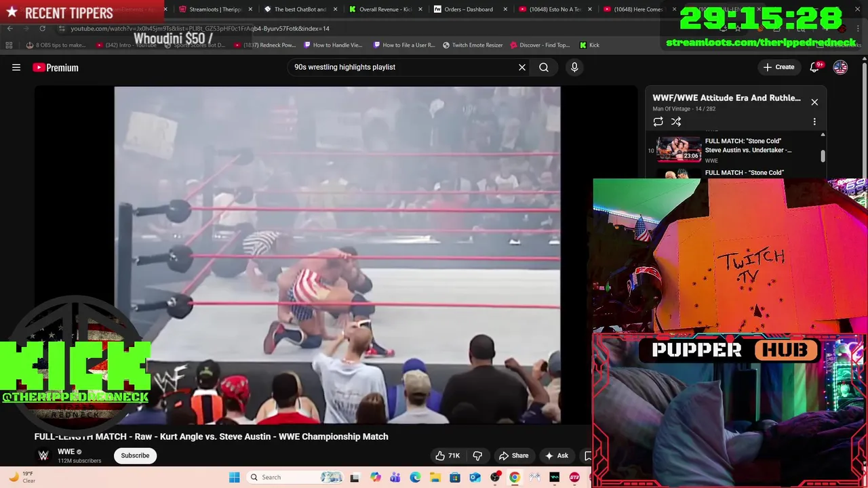Open 'How to File a User R...' bookmark
Viewport: 868px width, 488px height.
click(404, 45)
